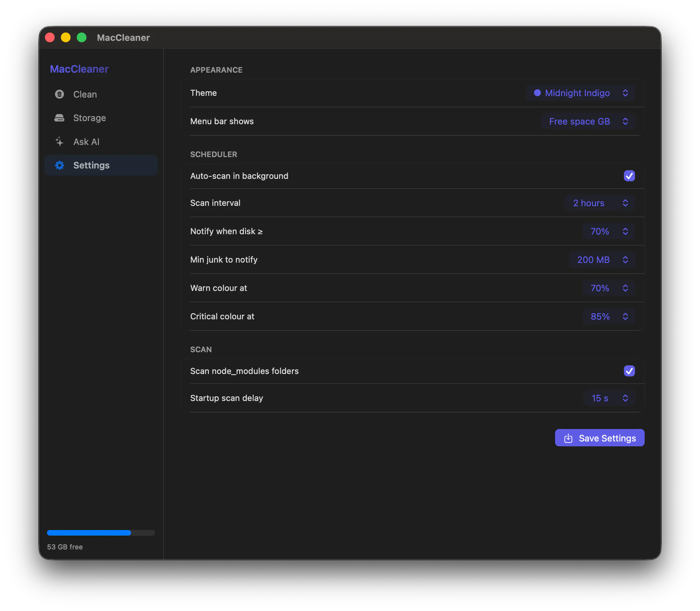Go to the Storage section
The height and width of the screenshot is (611, 700).
pos(101,118)
